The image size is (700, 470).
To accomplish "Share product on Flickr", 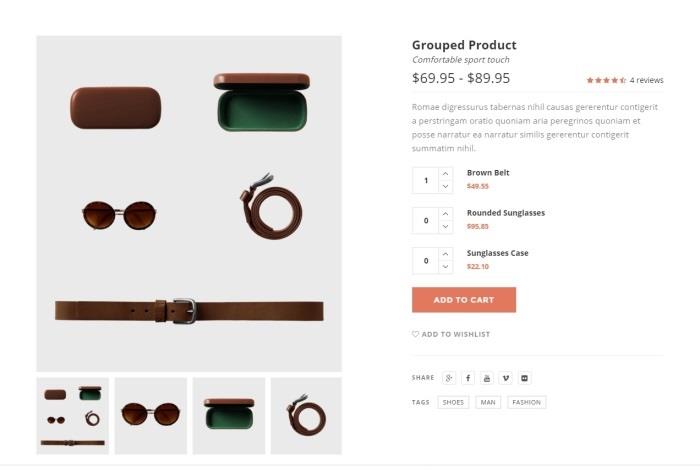I will point(525,378).
